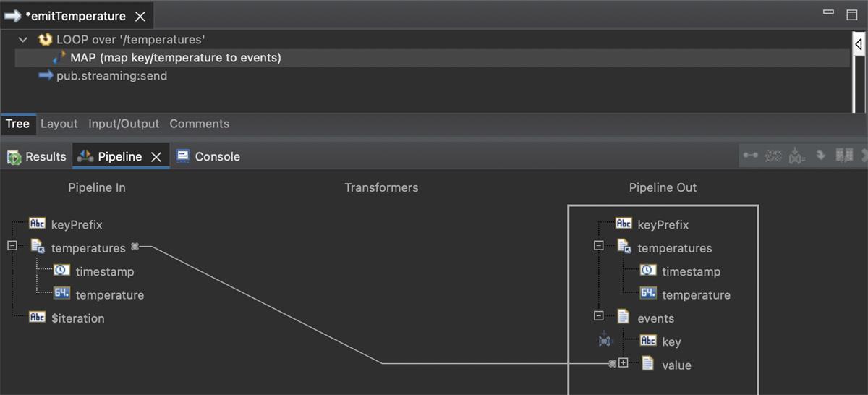Click the MAP step icon
Viewport: 868px width, 395px height.
pos(59,57)
